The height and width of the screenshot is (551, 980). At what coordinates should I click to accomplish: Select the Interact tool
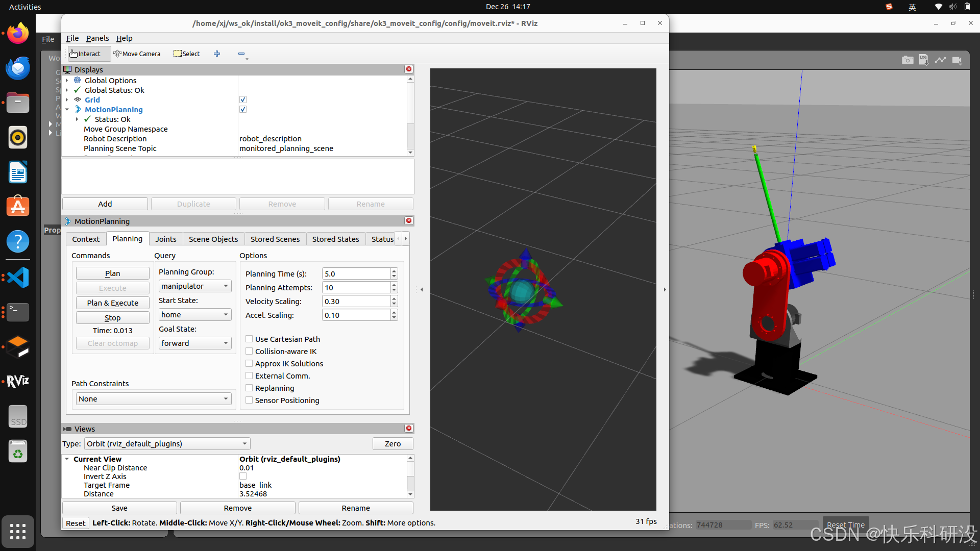click(x=86, y=54)
